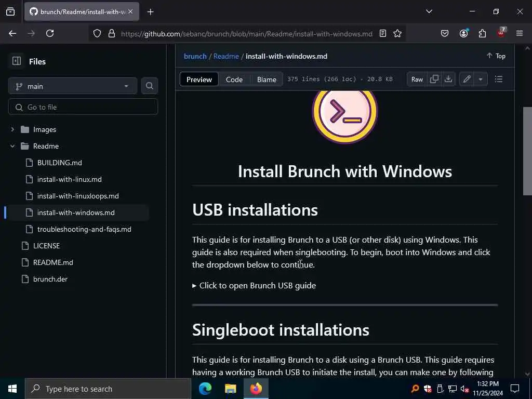Image resolution: width=532 pixels, height=399 pixels.
Task: Switch to Code tab
Action: [234, 79]
